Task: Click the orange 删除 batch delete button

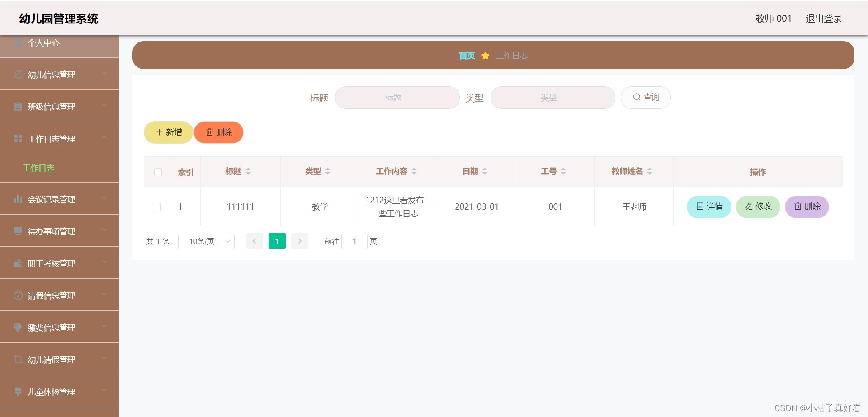Action: [x=219, y=132]
